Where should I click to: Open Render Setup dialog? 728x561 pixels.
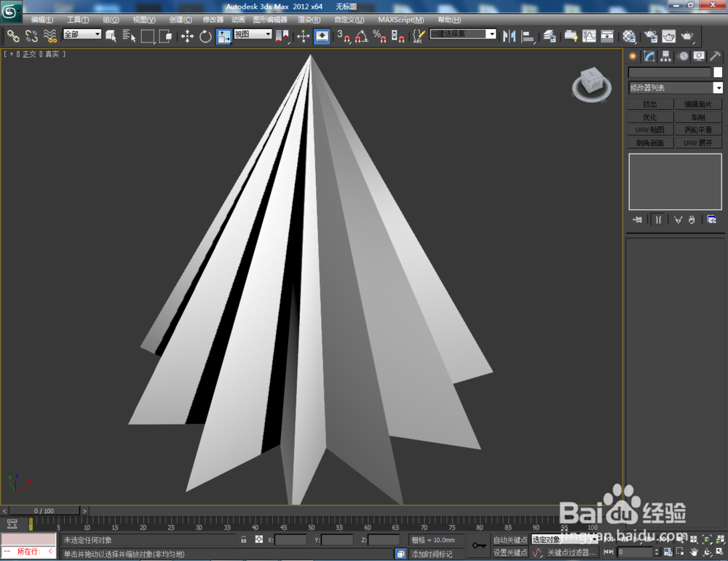(x=651, y=36)
